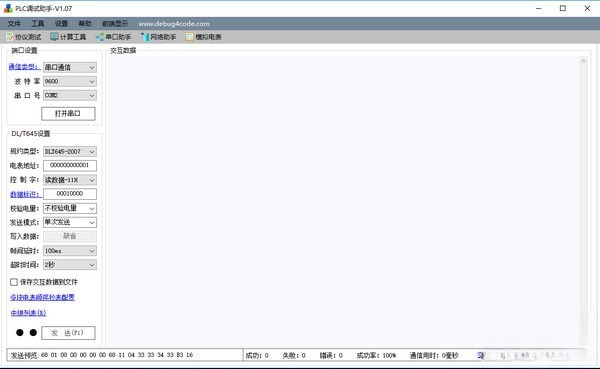Expand the 通信类型 dropdown showing 串口通信

[x=70, y=67]
